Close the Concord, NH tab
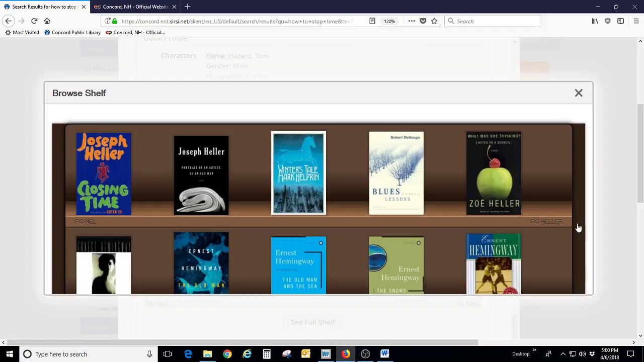 [x=174, y=7]
